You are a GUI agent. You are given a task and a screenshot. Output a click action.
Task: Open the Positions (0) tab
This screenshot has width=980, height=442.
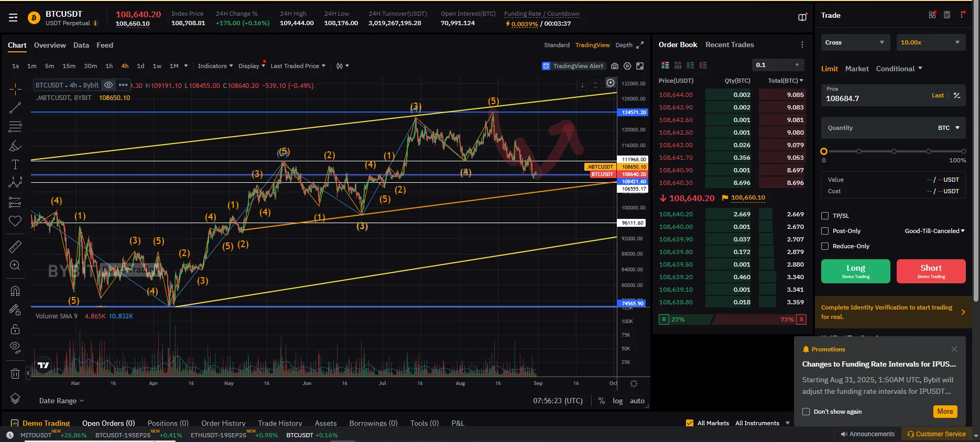(x=168, y=423)
